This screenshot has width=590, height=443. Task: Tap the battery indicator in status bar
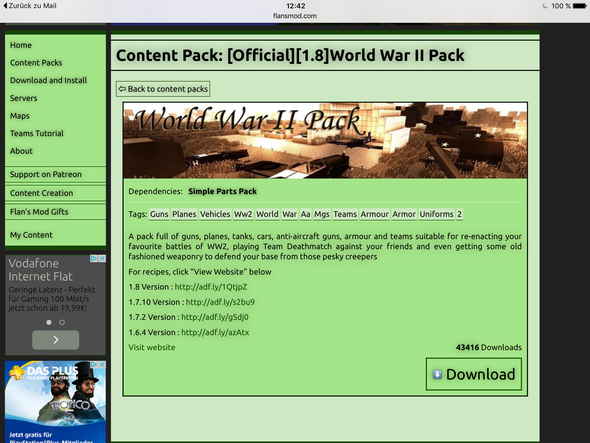coord(580,6)
